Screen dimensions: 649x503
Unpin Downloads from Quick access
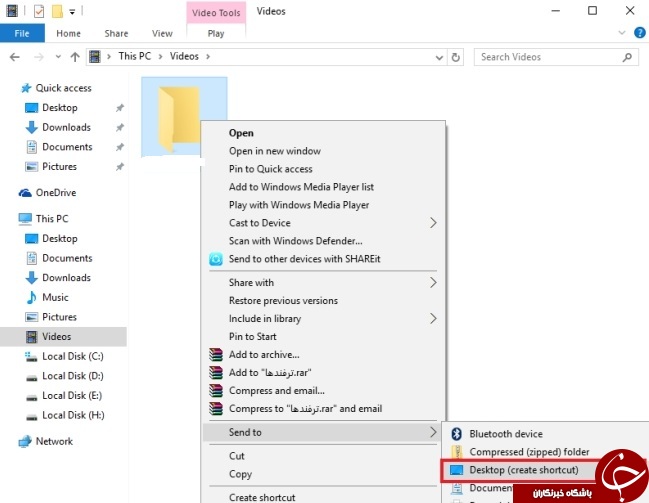[120, 127]
